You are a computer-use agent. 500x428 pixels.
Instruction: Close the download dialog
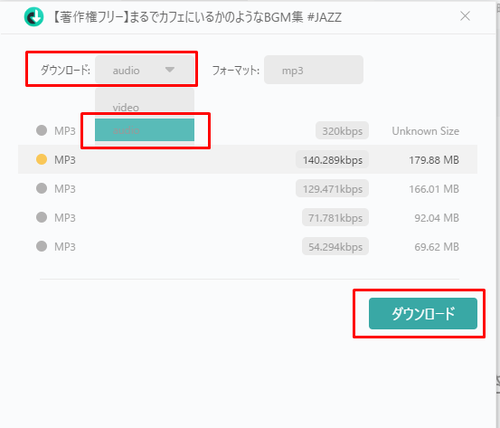pos(465,16)
